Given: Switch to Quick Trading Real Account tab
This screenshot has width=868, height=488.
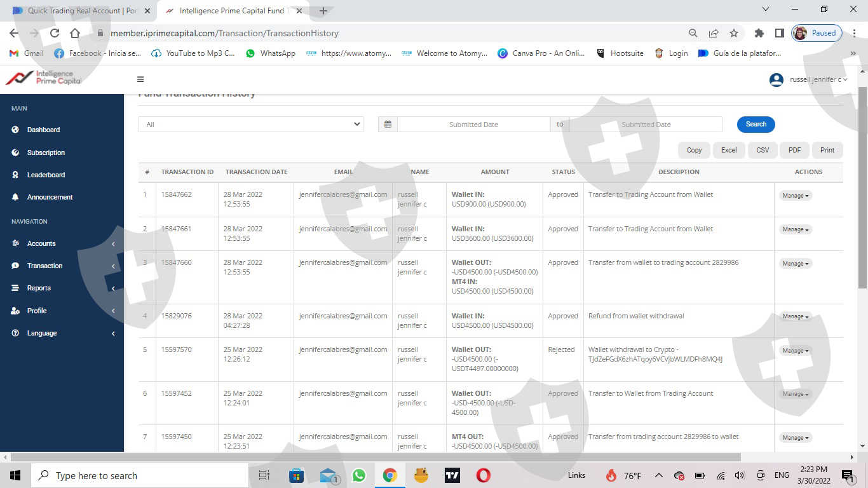Looking at the screenshot, I should (x=81, y=11).
